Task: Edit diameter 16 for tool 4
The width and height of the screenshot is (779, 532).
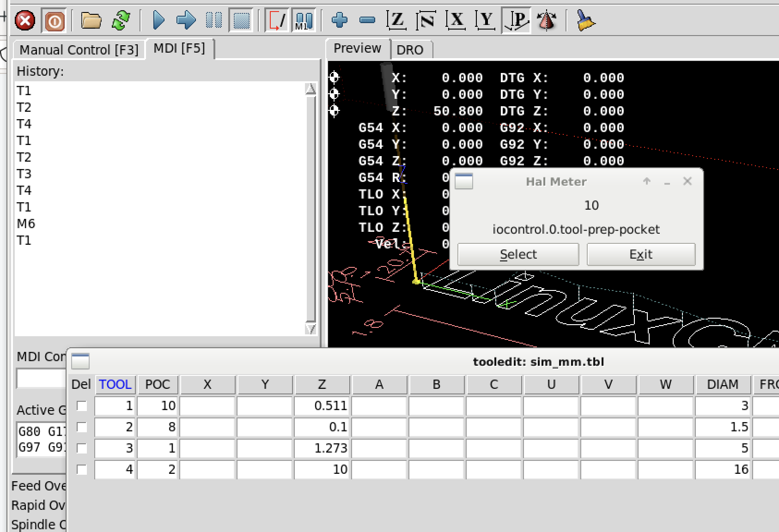Action: click(723, 470)
